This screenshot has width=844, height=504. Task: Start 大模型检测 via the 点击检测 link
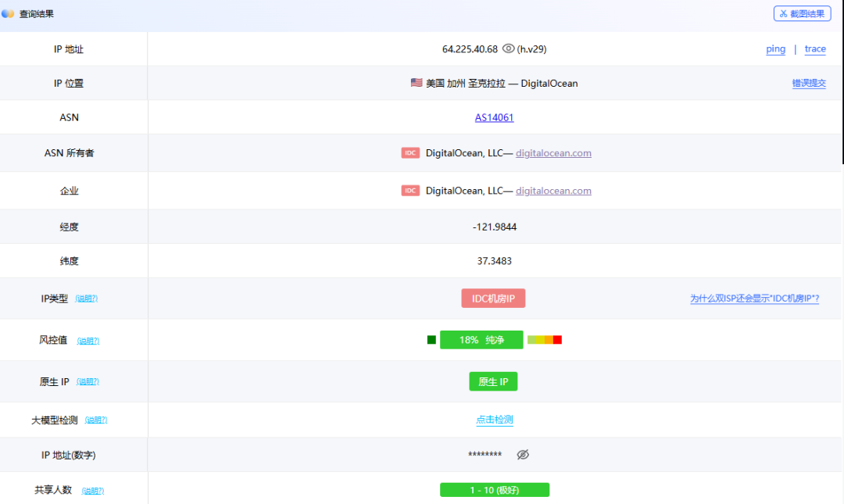[494, 420]
